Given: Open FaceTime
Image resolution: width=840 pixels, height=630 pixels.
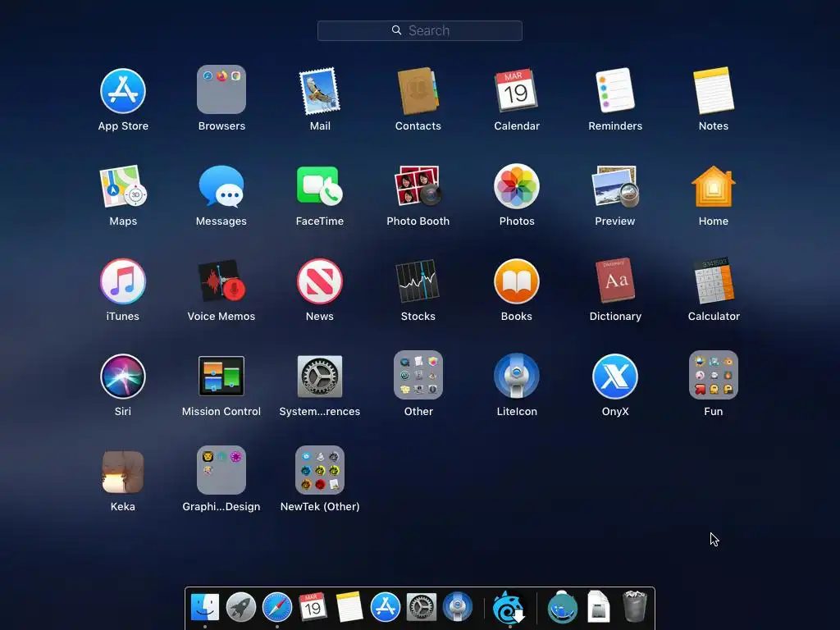Looking at the screenshot, I should (x=320, y=186).
